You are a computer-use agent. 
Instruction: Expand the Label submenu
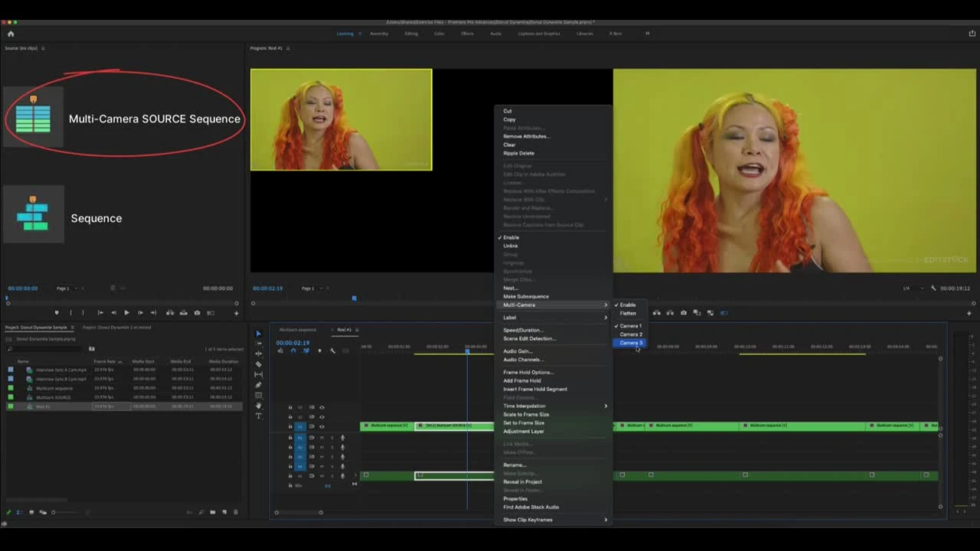(x=554, y=318)
